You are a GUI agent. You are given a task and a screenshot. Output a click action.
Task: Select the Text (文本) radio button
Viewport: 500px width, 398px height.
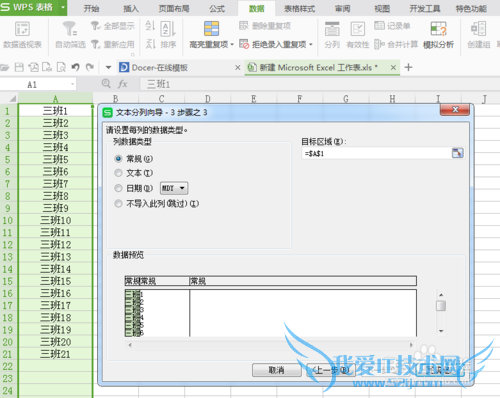pos(118,173)
